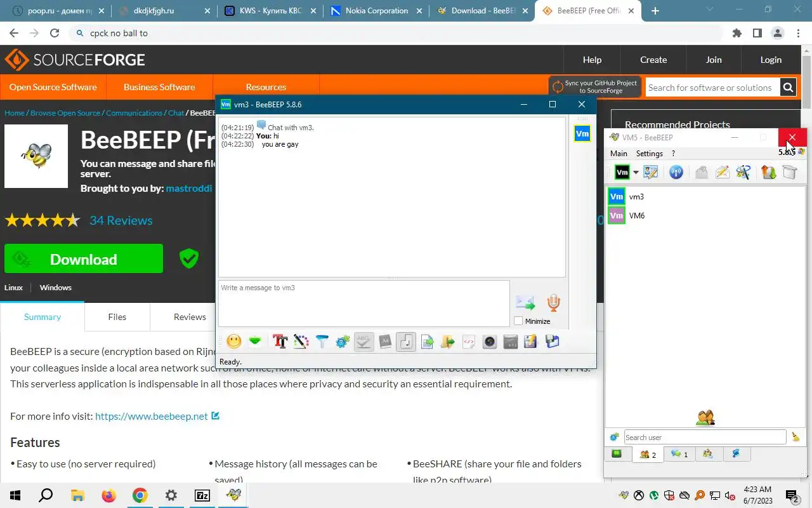This screenshot has height=508, width=812.
Task: Toggle the ABC spell-check icon
Action: pyautogui.click(x=363, y=342)
